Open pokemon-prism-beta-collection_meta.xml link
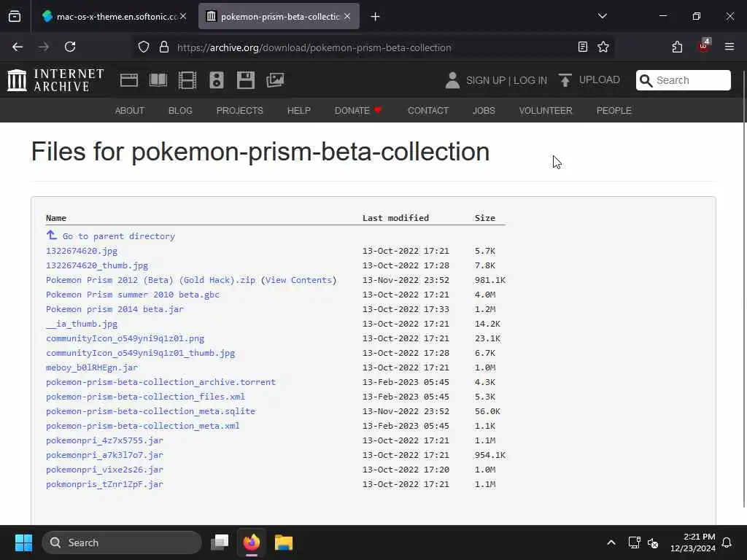Viewport: 747px width, 560px height. click(x=143, y=426)
